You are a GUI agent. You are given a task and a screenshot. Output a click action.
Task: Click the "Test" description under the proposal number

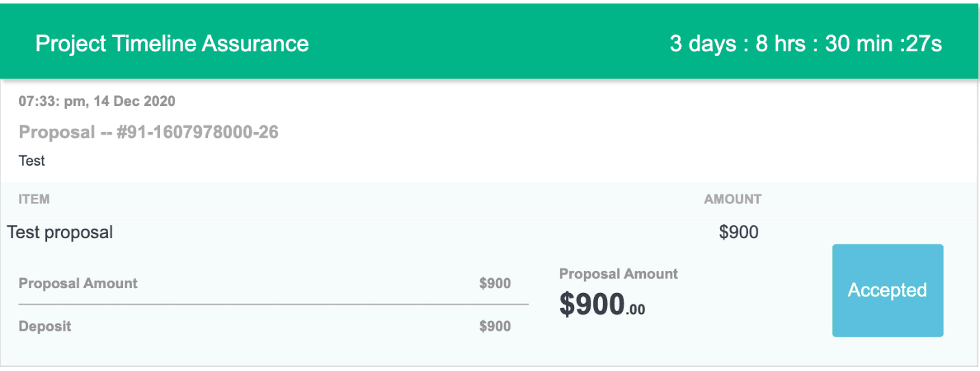(31, 161)
